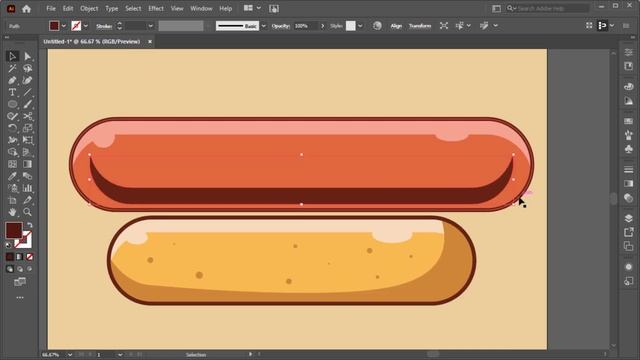Image resolution: width=640 pixels, height=360 pixels.
Task: Open the zoom level dropdown in status bar
Action: [x=70, y=355]
